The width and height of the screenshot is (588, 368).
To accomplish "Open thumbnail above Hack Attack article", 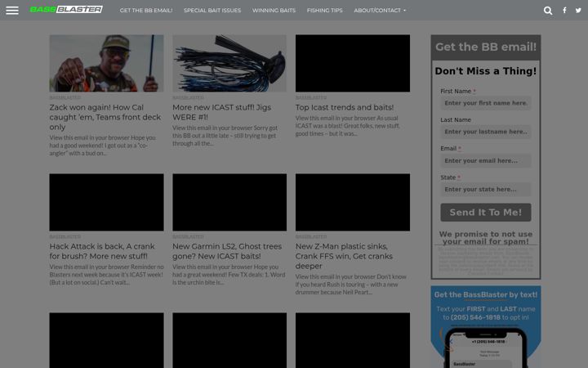I will 106,202.
